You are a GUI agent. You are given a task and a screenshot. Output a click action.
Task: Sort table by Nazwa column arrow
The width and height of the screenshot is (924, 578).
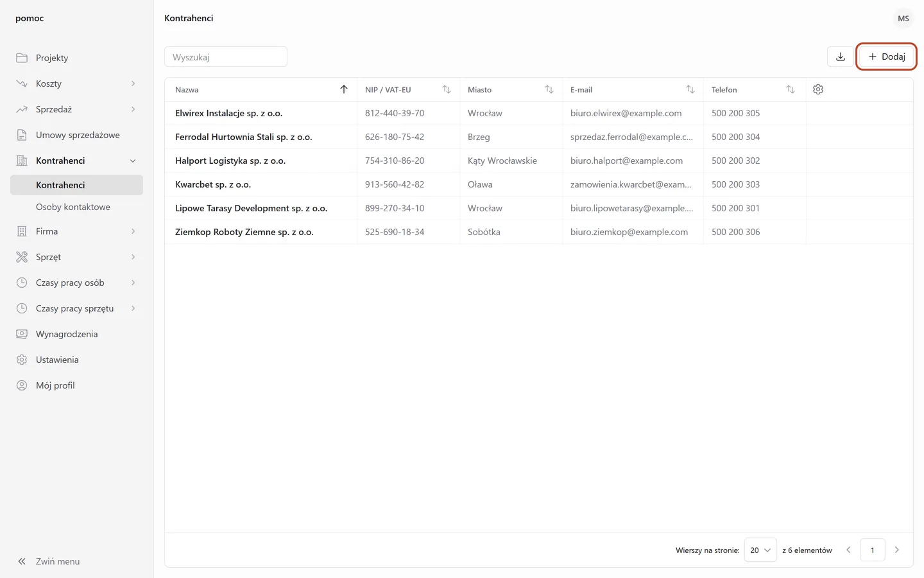click(x=344, y=89)
